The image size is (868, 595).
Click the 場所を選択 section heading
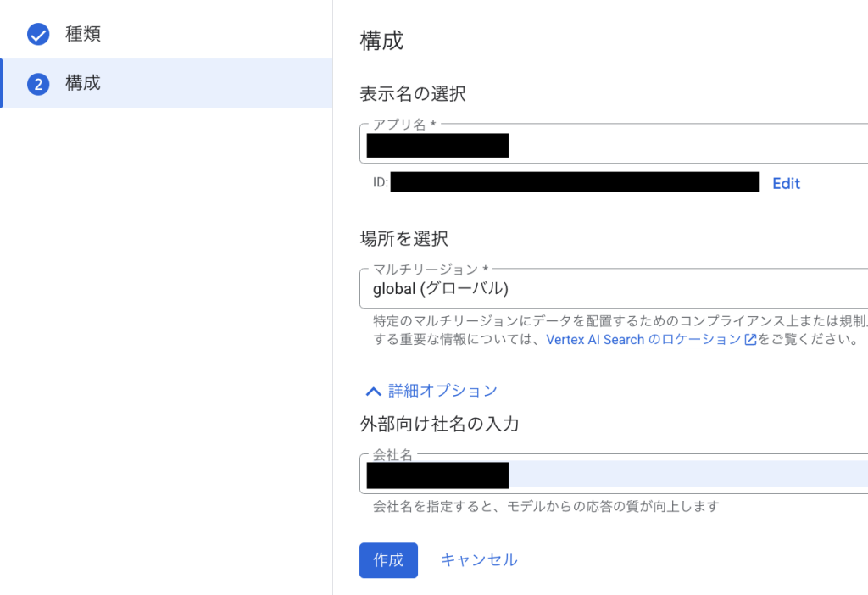[403, 238]
